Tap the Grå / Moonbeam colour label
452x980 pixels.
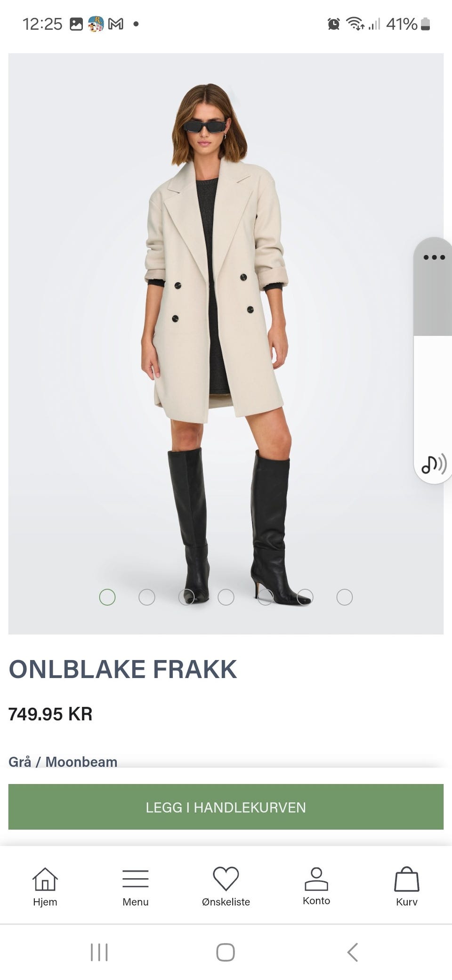63,761
